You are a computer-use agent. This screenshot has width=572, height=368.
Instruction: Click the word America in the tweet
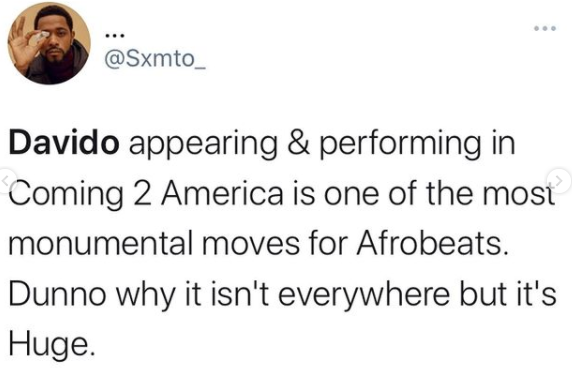(222, 193)
